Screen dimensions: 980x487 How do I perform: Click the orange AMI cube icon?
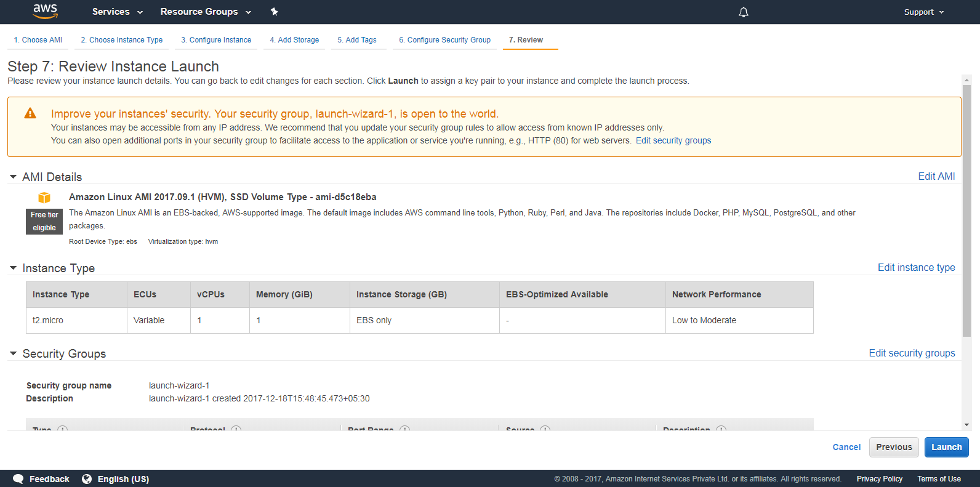coord(44,198)
